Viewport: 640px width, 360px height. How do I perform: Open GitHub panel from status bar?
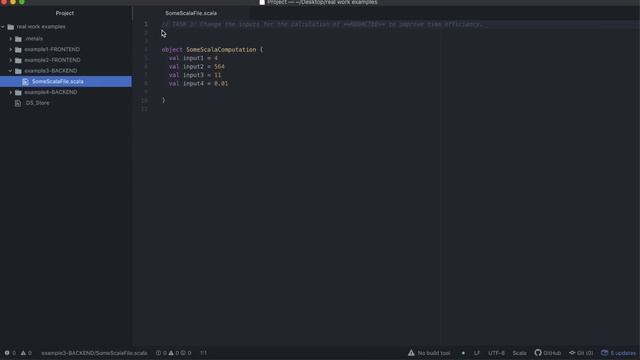click(548, 353)
